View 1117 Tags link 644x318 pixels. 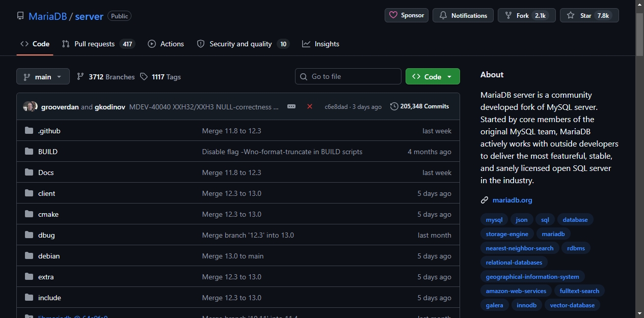(x=160, y=77)
